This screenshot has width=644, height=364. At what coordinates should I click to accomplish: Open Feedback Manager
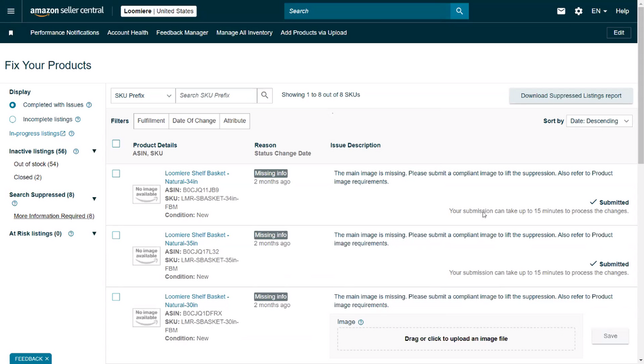coord(182,33)
